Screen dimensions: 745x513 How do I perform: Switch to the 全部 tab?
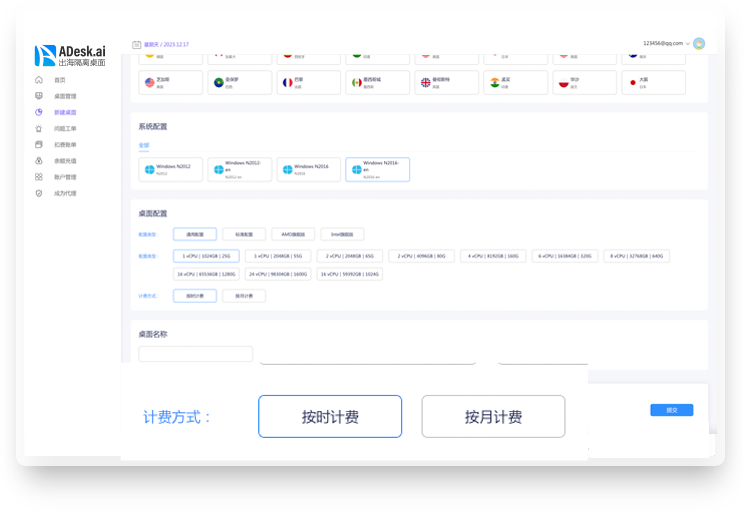coord(144,145)
